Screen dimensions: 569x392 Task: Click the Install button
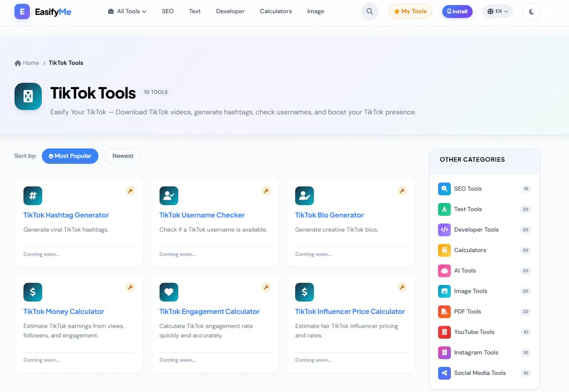coord(457,12)
